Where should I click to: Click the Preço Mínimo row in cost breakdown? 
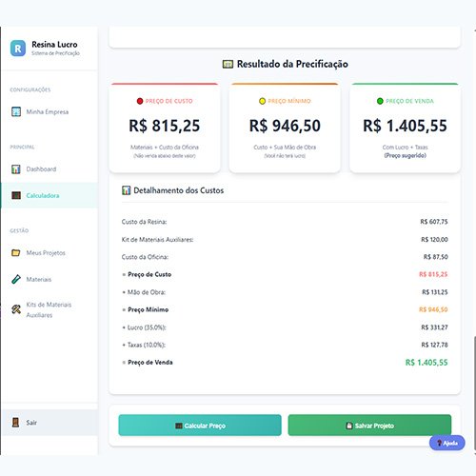(x=285, y=309)
